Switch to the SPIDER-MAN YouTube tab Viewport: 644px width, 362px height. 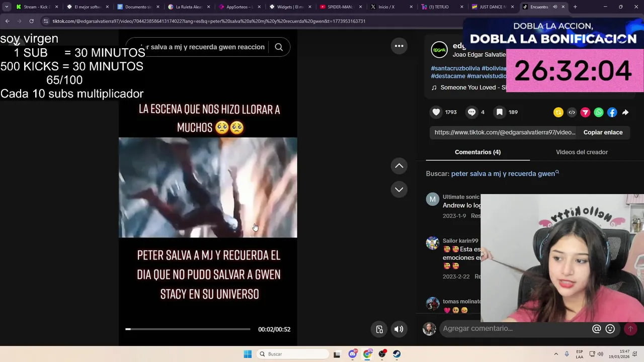(x=341, y=7)
